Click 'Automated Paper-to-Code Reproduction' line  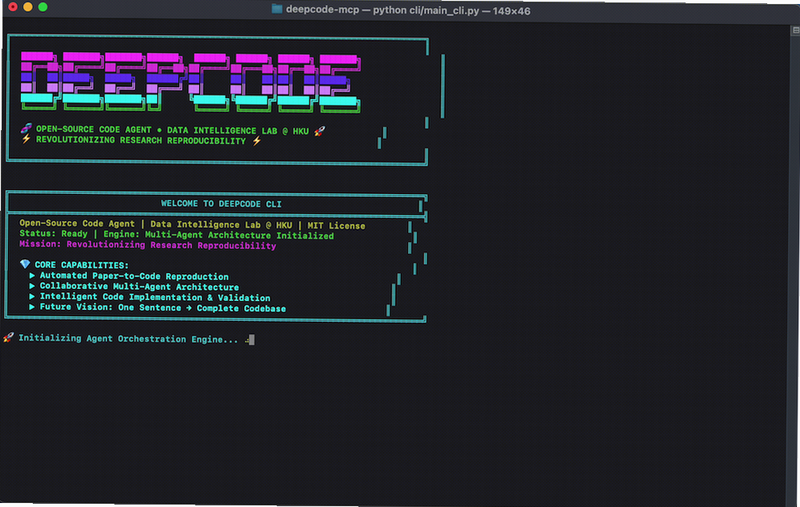tap(134, 276)
